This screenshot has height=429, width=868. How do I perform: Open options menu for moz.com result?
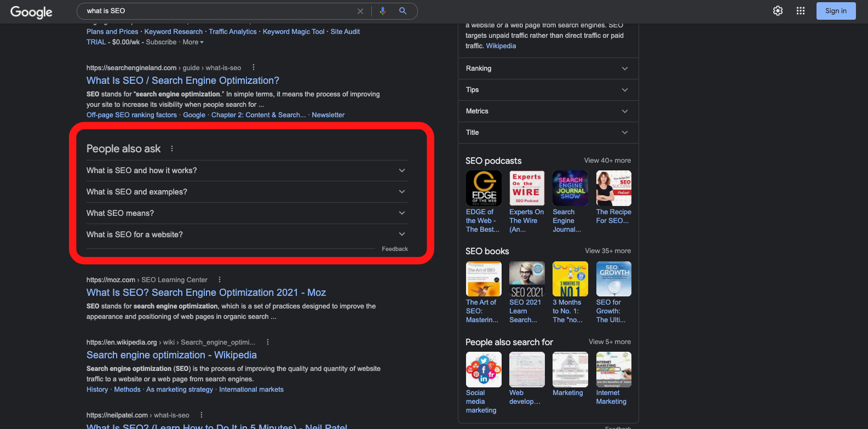[220, 279]
